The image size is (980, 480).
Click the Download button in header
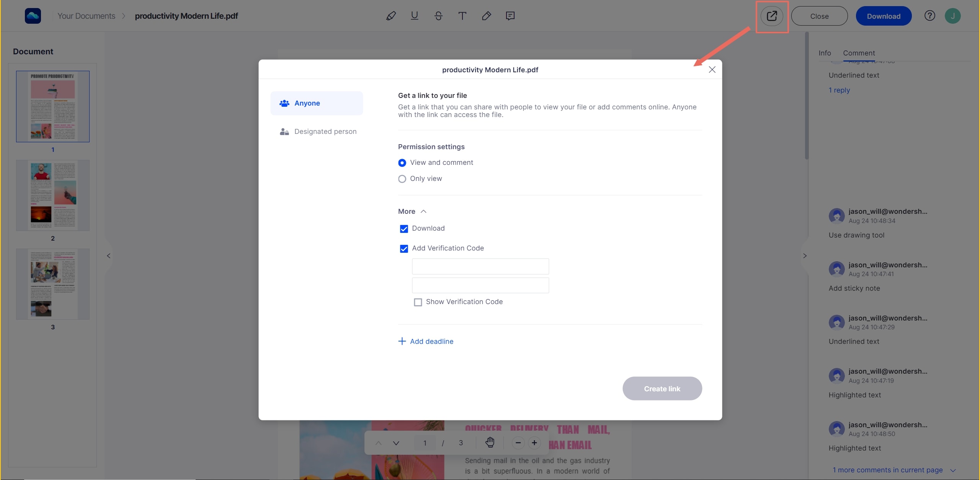884,16
